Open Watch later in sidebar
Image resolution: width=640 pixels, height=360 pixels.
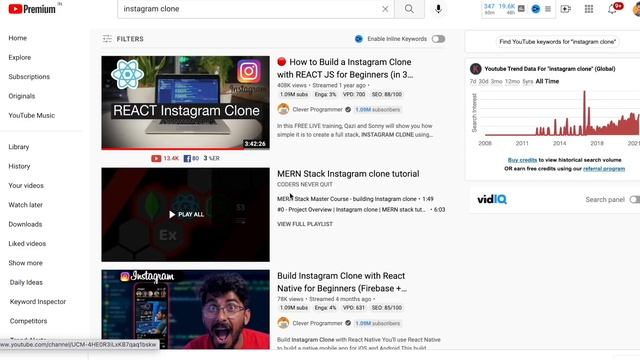[x=25, y=205]
